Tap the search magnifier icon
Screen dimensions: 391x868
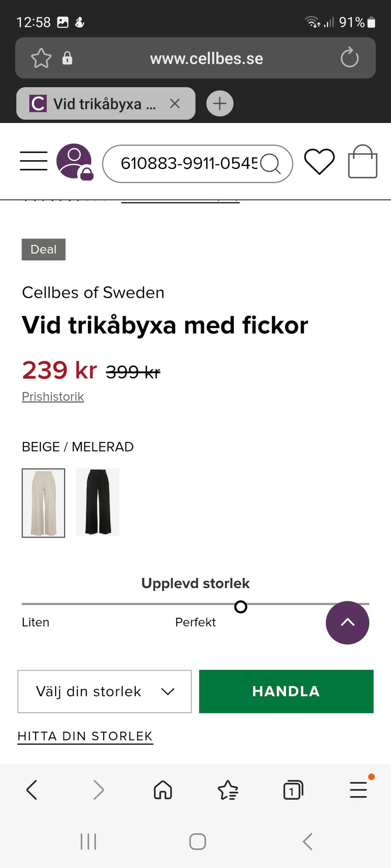pyautogui.click(x=270, y=164)
